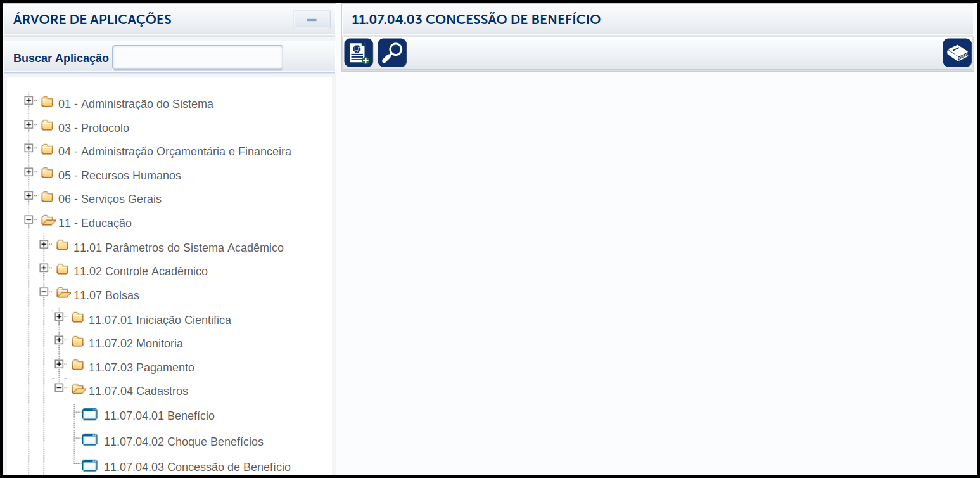
Task: Click the magnifying glass search icon
Action: click(x=392, y=53)
